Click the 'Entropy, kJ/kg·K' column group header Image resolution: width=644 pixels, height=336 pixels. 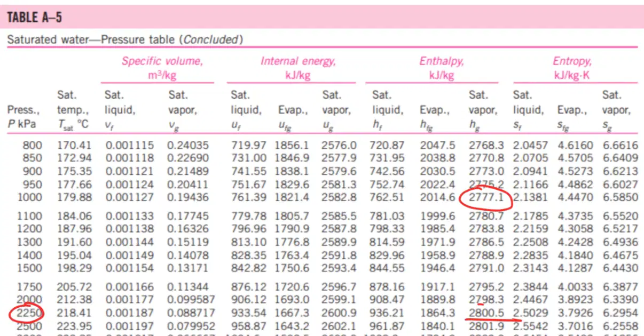point(572,68)
